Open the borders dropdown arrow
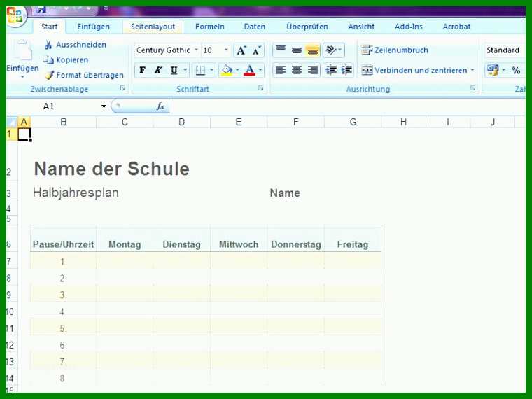This screenshot has height=399, width=532. pos(211,70)
